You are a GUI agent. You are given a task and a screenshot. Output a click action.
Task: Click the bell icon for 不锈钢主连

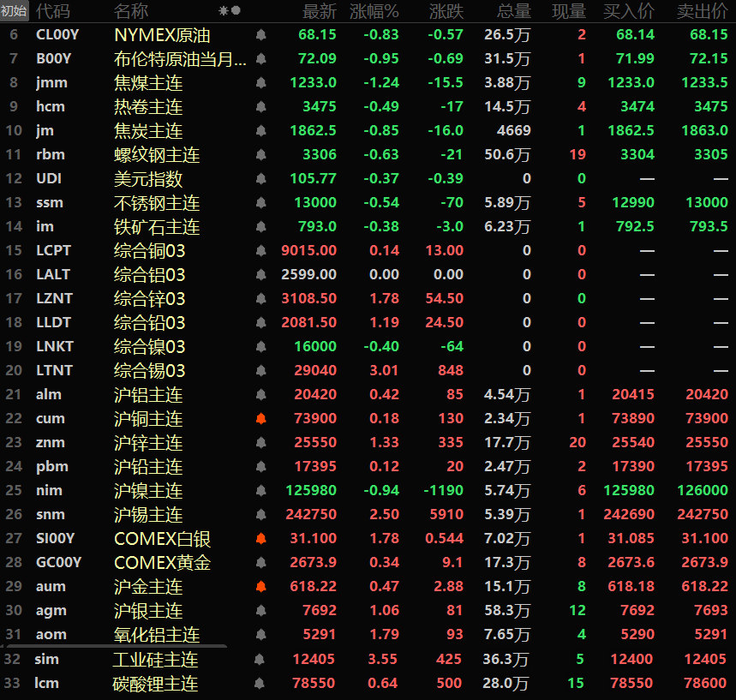tap(261, 202)
